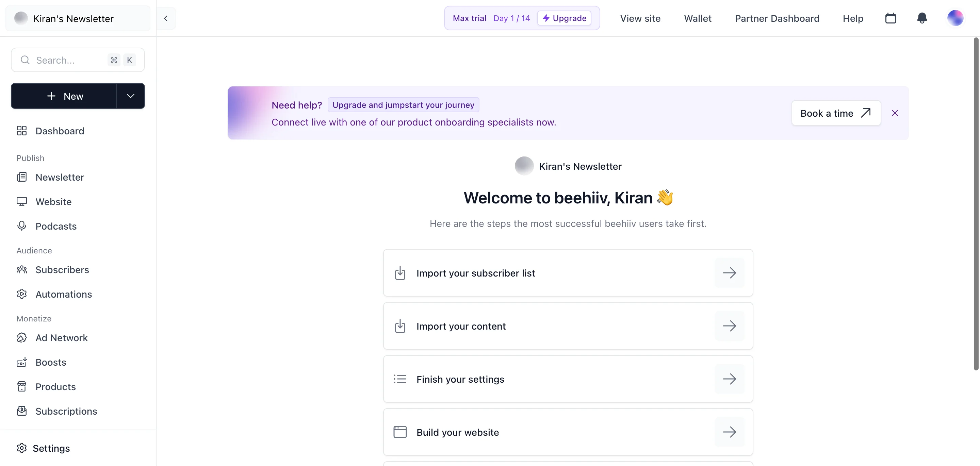Click the window icon beside Build your website
This screenshot has height=466, width=980.
click(400, 432)
